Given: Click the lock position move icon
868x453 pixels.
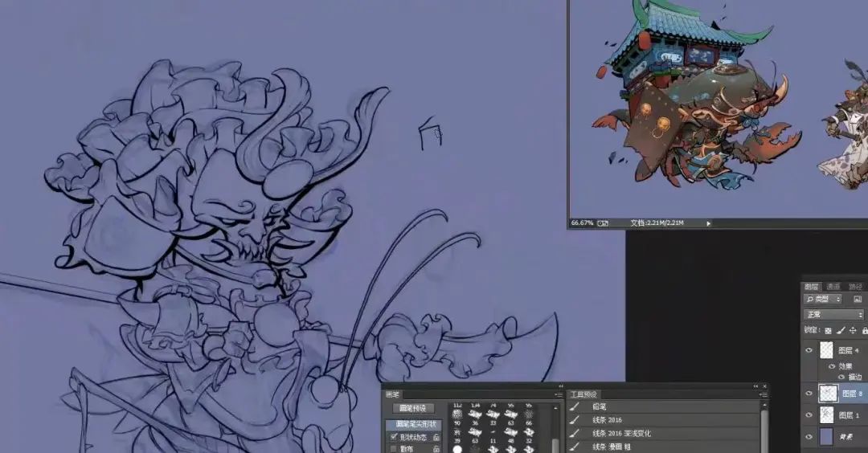Looking at the screenshot, I should (x=853, y=330).
